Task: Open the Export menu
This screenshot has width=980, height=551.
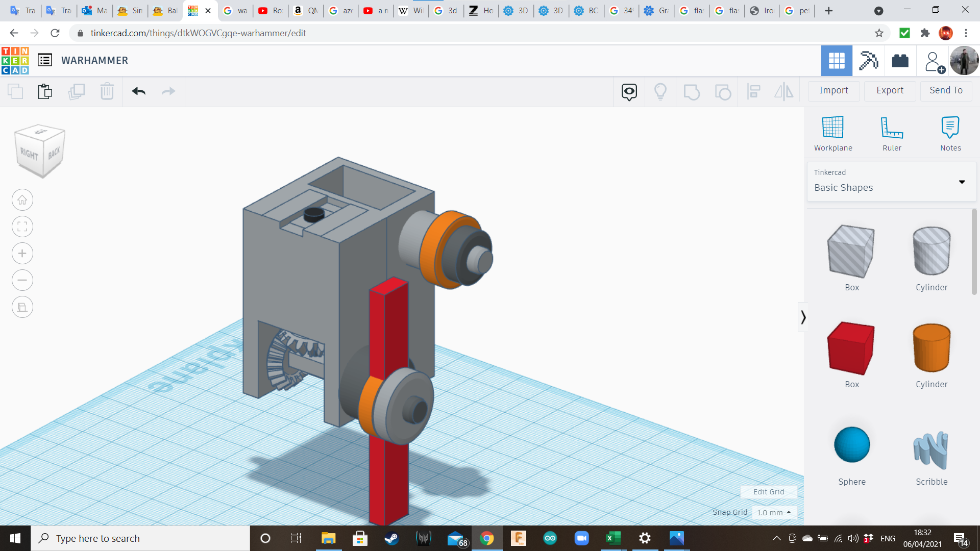Action: pos(890,90)
